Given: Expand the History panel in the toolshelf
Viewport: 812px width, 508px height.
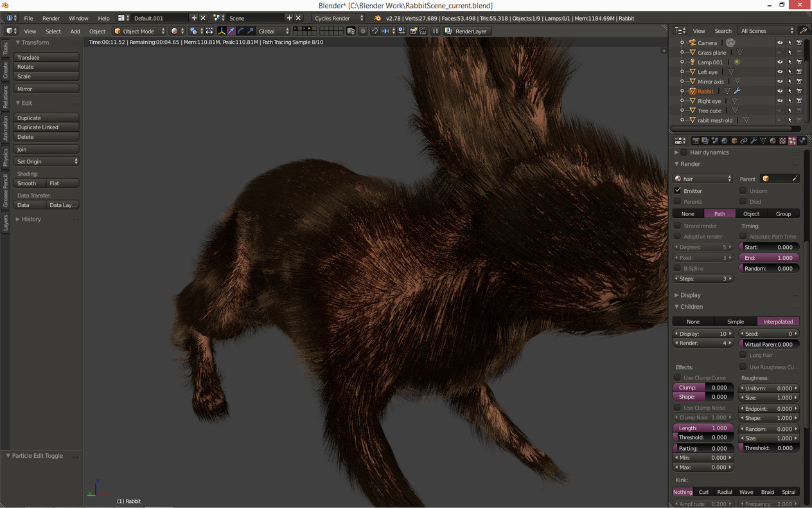Looking at the screenshot, I should [30, 219].
